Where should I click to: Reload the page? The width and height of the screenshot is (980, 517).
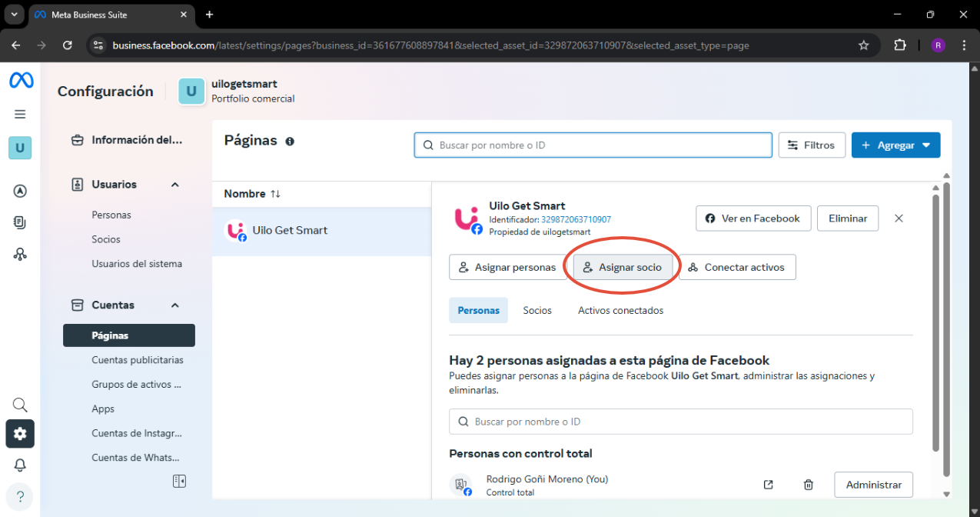point(68,45)
